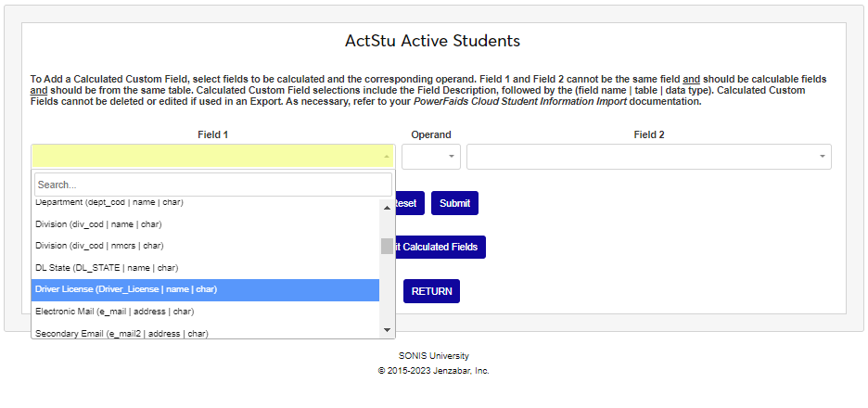Screen dimensions: 868x408
Task: Click the dropdown list scrollbar thumb
Action: point(387,246)
